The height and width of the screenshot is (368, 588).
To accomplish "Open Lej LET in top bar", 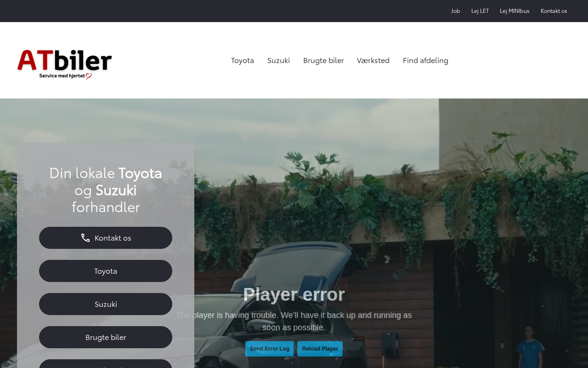I will 480,11.
